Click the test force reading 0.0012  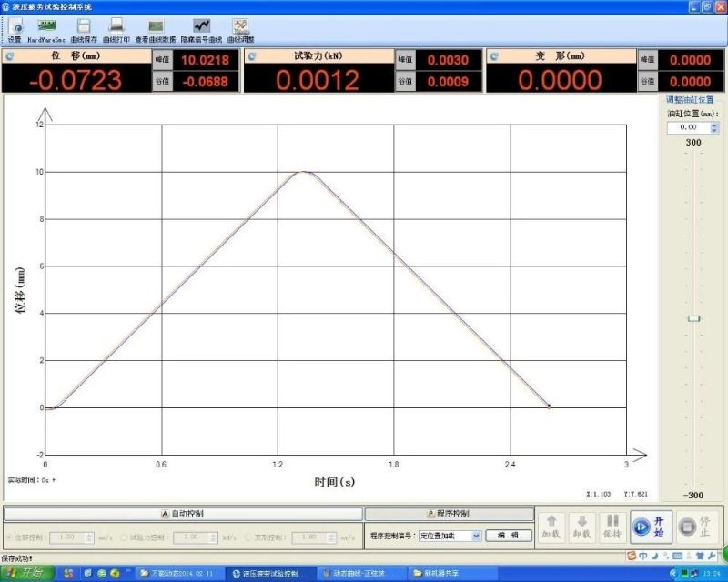click(x=318, y=80)
